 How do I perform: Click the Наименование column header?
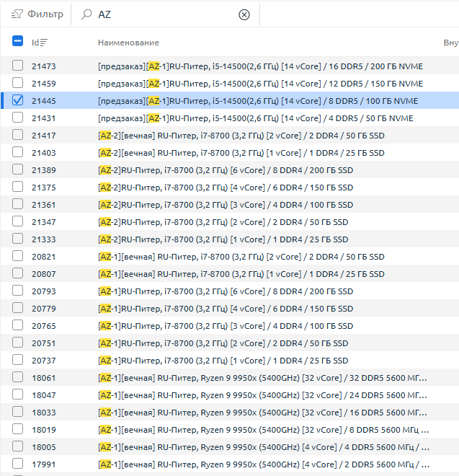[128, 43]
